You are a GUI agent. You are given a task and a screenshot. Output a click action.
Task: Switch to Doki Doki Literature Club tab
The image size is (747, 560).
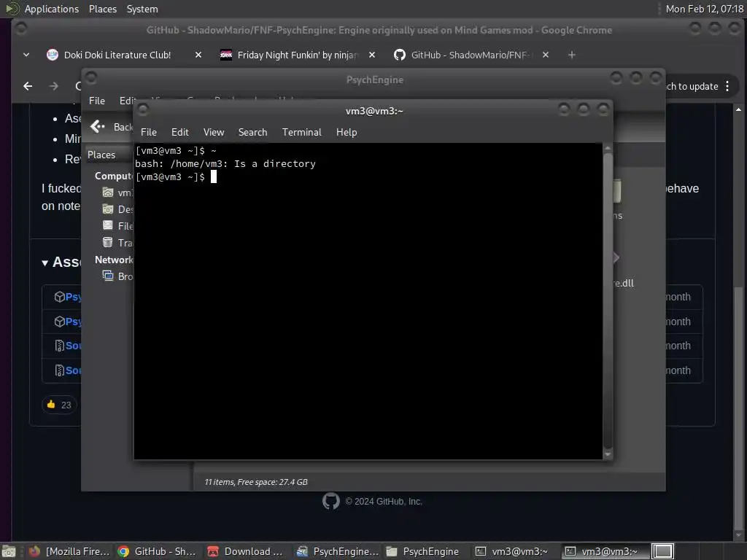tap(117, 55)
